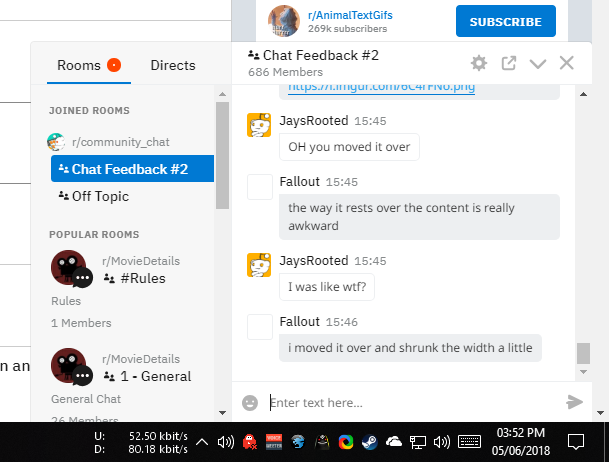Click rooms list scroll-up arrow
The width and height of the screenshot is (609, 462).
tap(222, 94)
